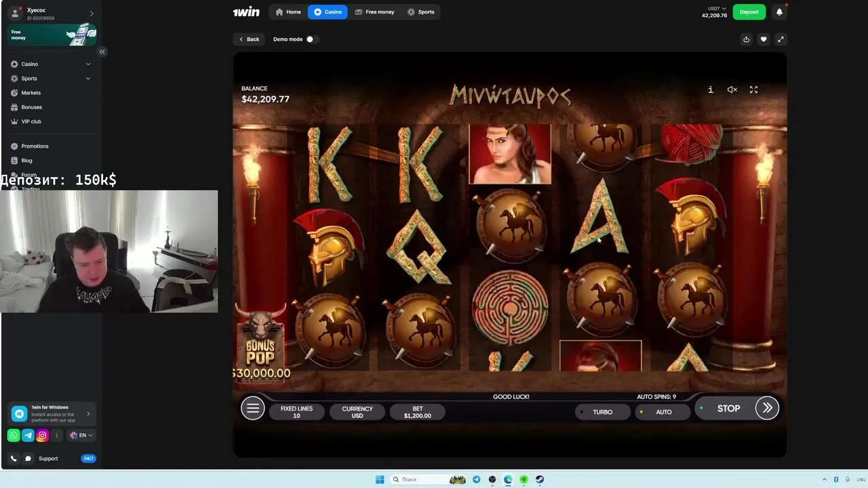
Task: Open the OBS icon in taskbar
Action: tap(492, 479)
